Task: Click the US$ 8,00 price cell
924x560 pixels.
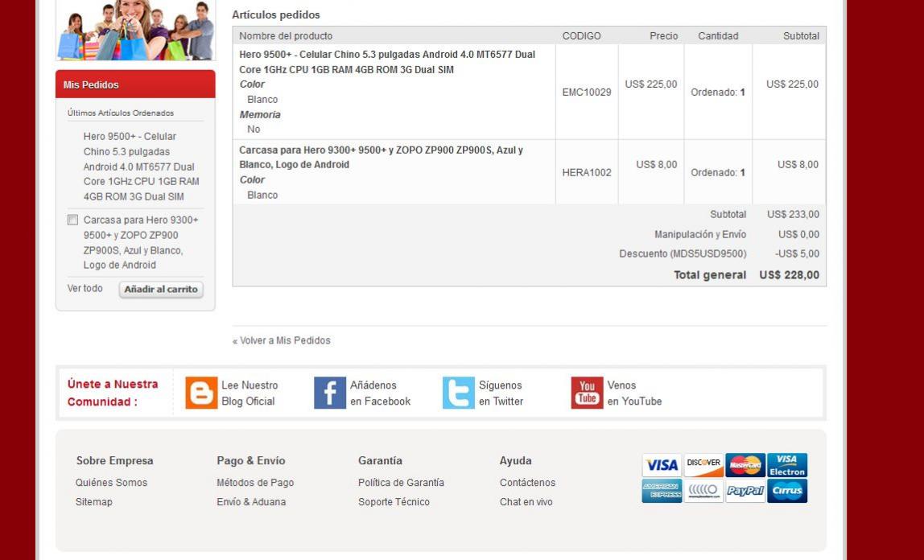Action: pos(657,164)
